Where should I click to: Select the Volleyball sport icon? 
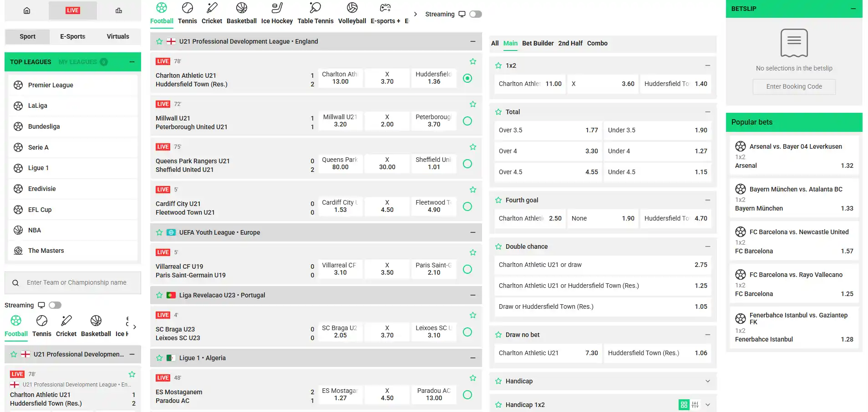[x=352, y=8]
